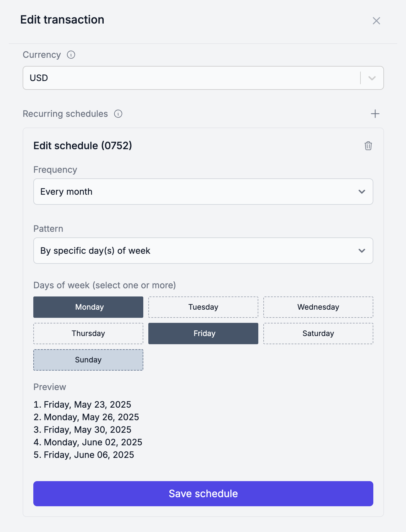The height and width of the screenshot is (532, 406).
Task: Click the USD currency input field
Action: 192,78
